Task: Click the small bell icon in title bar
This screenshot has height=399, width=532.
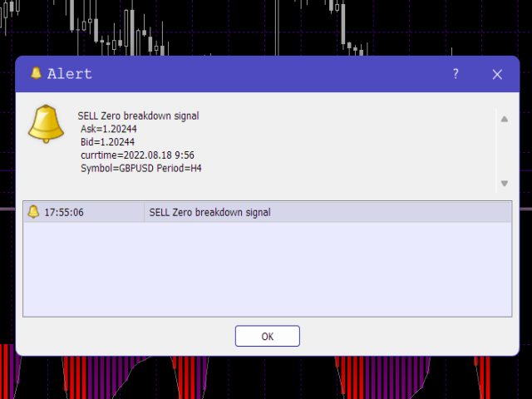Action: (x=36, y=73)
